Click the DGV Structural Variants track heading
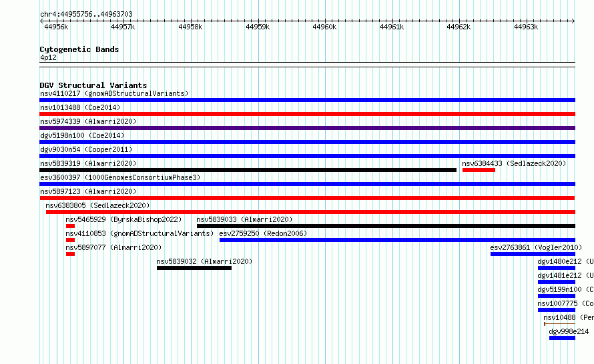 coord(93,85)
